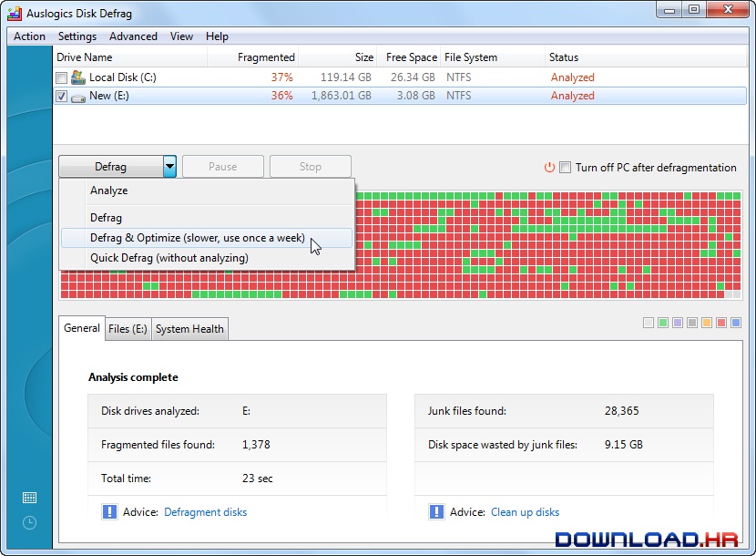Click the New (E:) drive icon
The width and height of the screenshot is (756, 556).
[x=77, y=98]
